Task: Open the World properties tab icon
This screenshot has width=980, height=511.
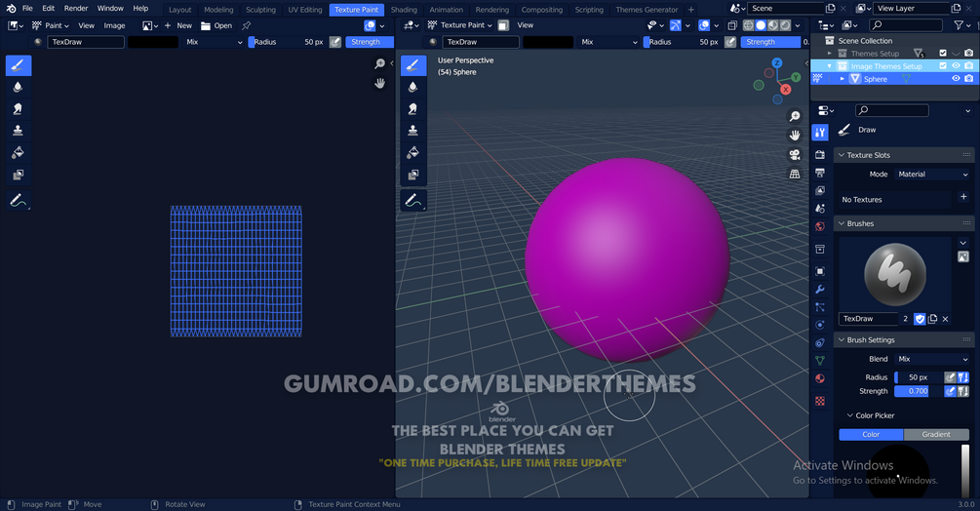Action: pos(820,227)
